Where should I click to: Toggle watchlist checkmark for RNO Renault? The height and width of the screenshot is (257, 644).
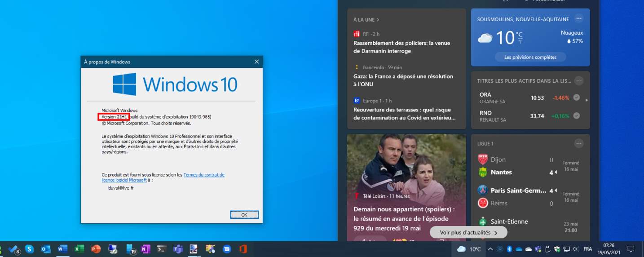pyautogui.click(x=577, y=116)
